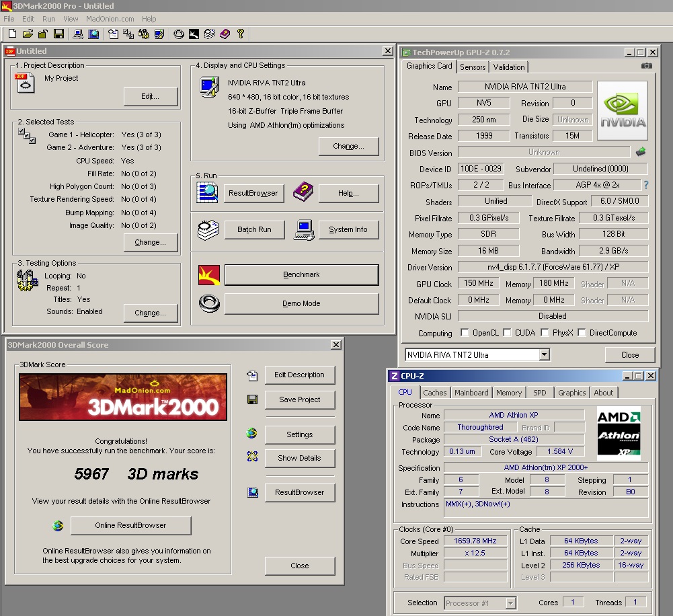
Task: Open the Edit menu
Action: tap(28, 19)
